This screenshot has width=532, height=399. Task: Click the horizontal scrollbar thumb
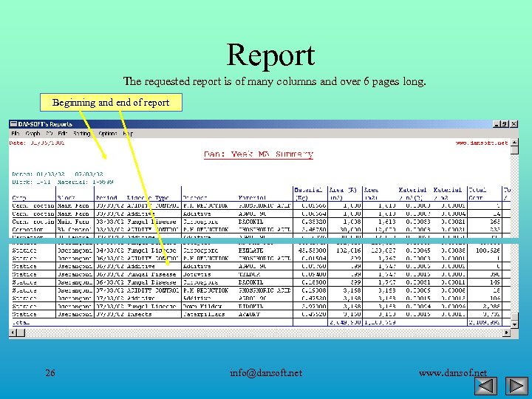pyautogui.click(x=21, y=332)
